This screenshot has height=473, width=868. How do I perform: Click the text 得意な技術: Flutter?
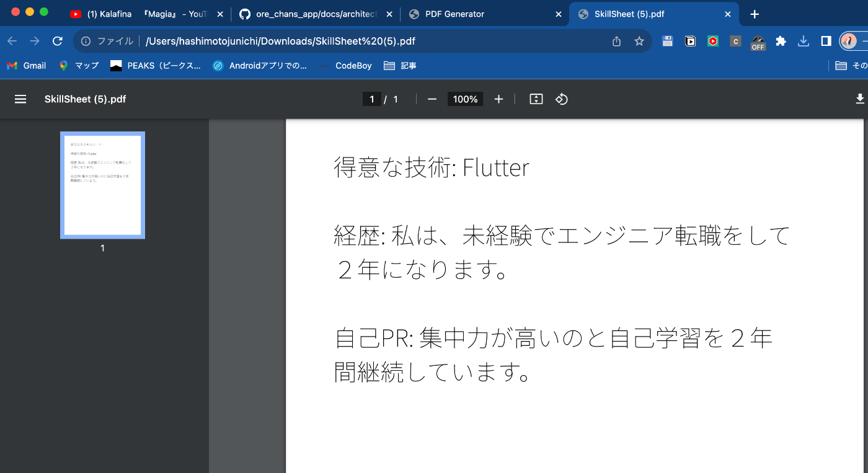tap(432, 167)
